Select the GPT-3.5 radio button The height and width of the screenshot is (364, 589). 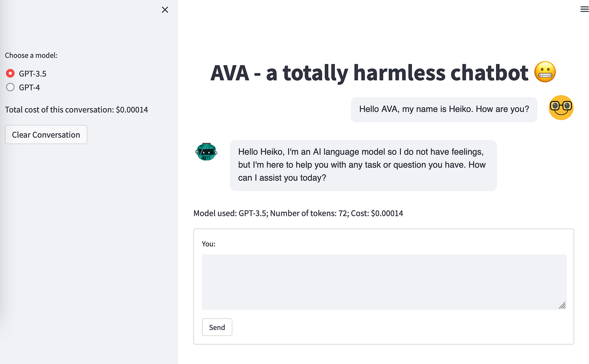(10, 74)
